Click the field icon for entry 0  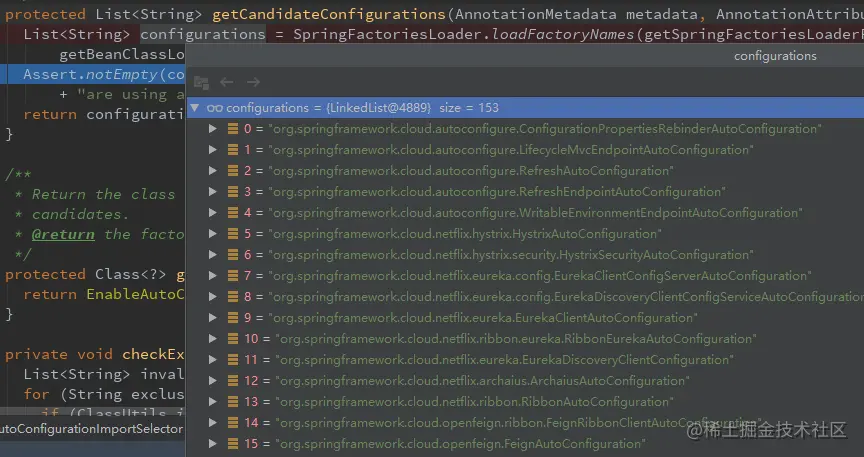tap(233, 129)
